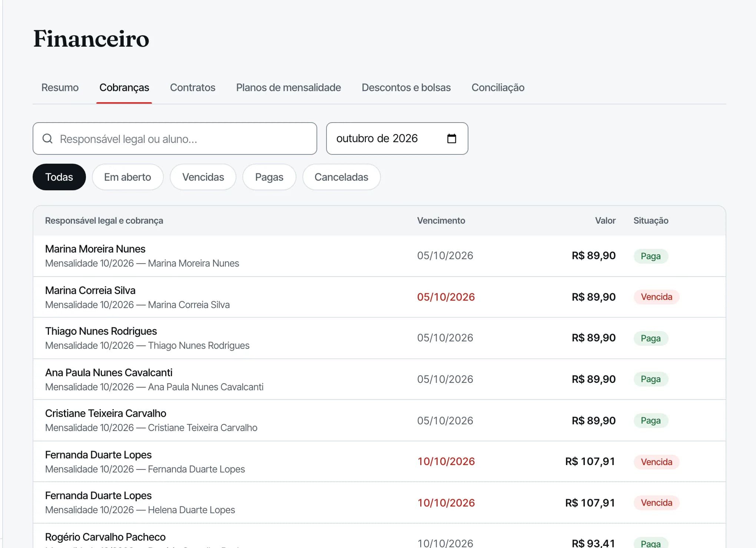Click the Financeiro page heading

click(x=91, y=39)
